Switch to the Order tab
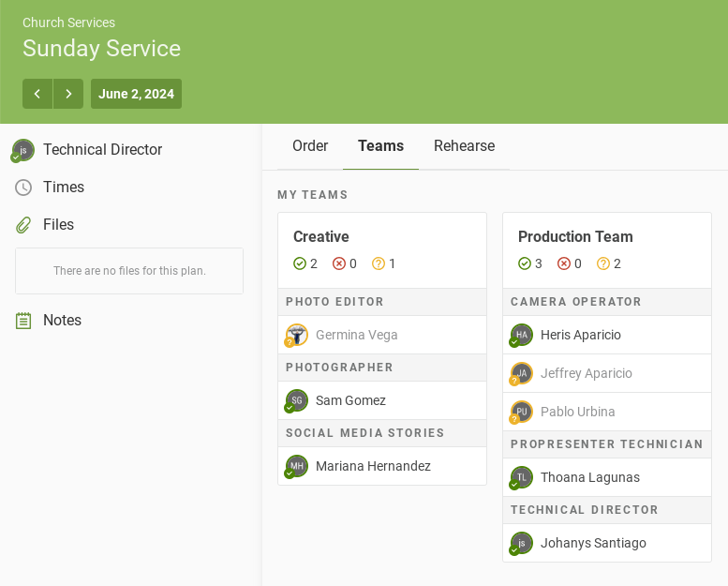The height and width of the screenshot is (586, 728). (310, 146)
